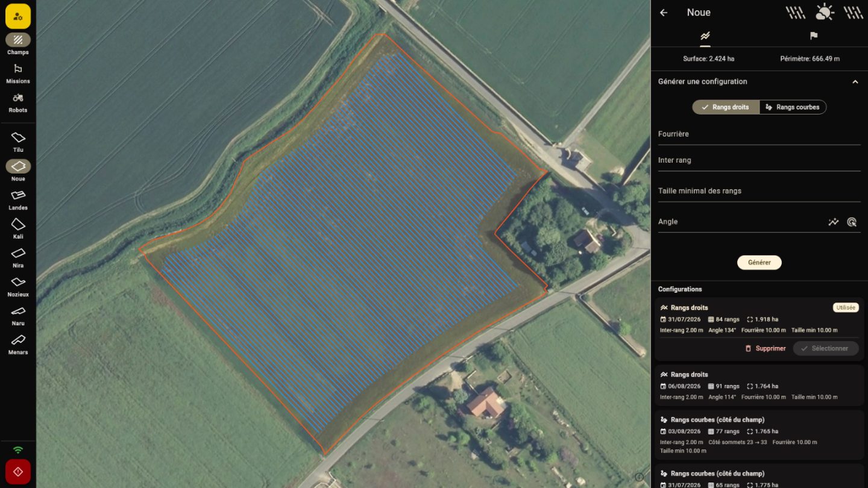Screen dimensions: 868x488
Task: Click the first rain weather icon
Action: [796, 13]
